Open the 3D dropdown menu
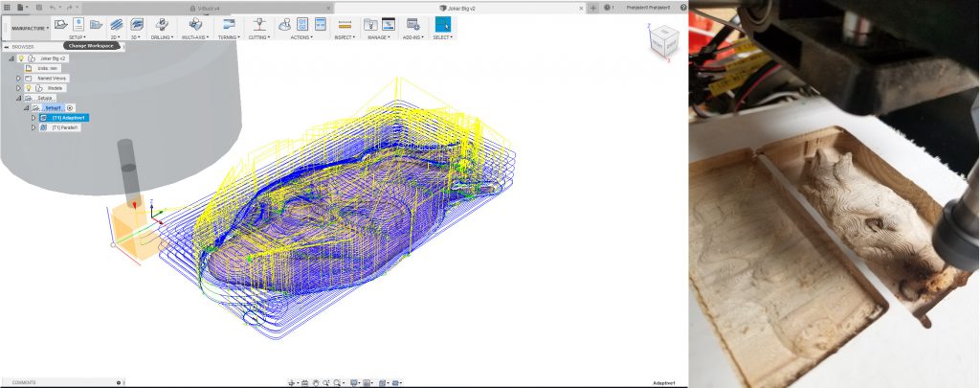Viewport: 980px width, 388px height. pos(136,37)
